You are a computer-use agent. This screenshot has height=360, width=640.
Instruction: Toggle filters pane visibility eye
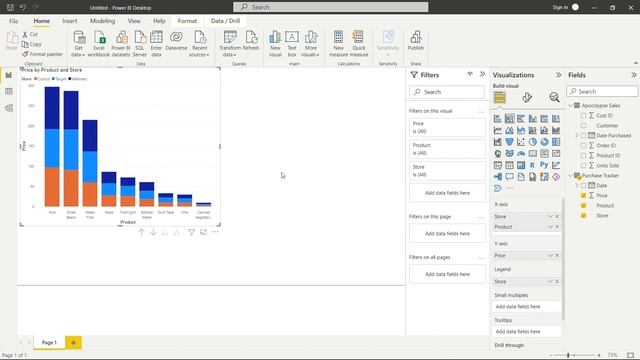(x=470, y=74)
